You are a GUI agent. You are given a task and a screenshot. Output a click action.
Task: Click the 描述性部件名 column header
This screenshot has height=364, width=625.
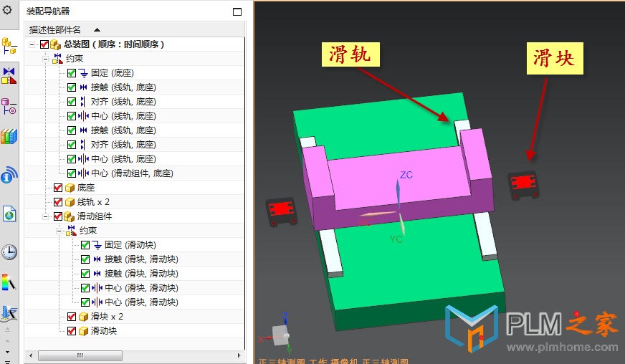tap(135, 29)
